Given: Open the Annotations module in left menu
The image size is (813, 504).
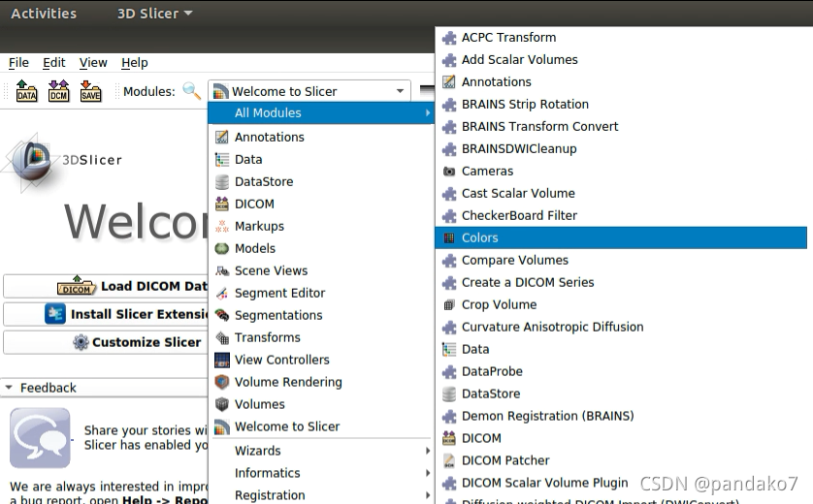Looking at the screenshot, I should coord(321,137).
